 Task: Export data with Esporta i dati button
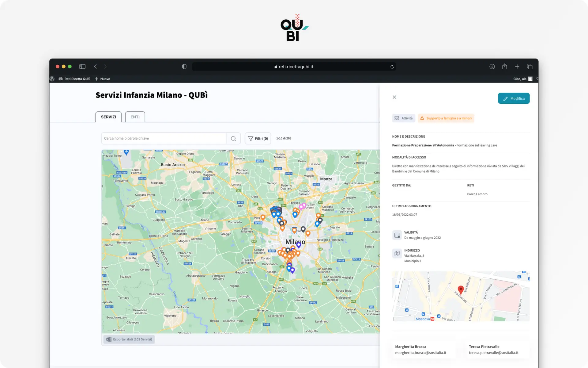[x=129, y=339]
